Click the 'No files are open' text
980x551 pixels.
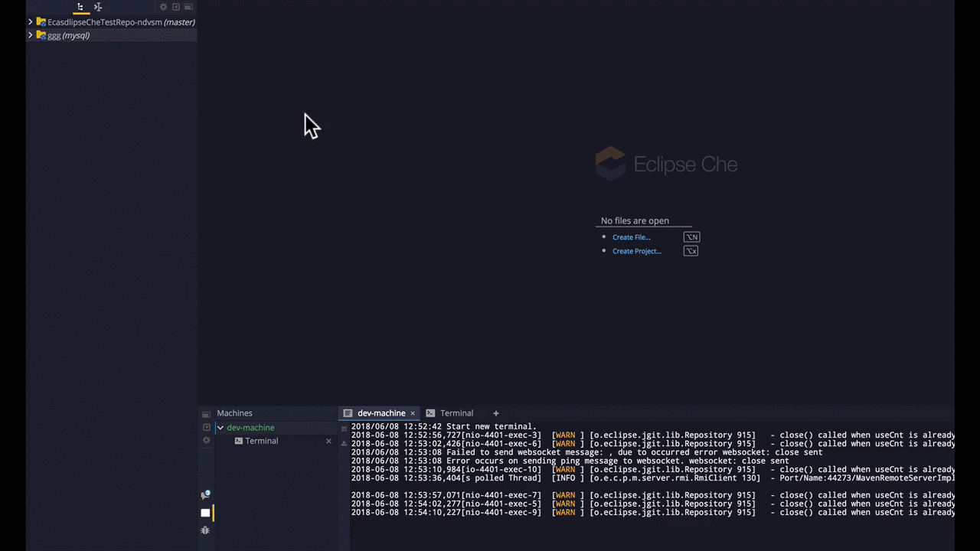tap(635, 220)
